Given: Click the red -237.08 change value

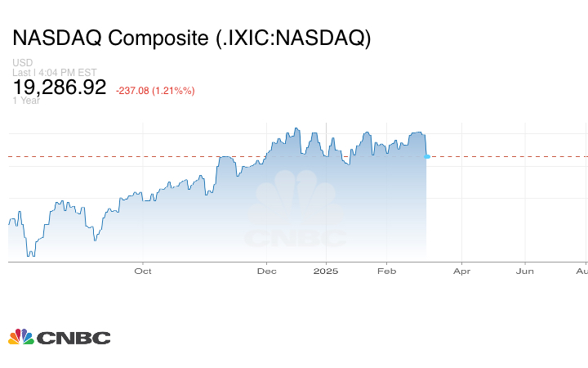Looking at the screenshot, I should [155, 90].
